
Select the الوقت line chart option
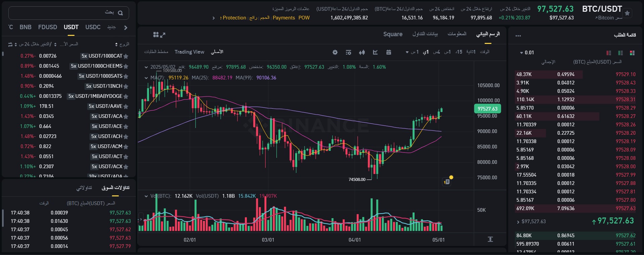(x=485, y=52)
